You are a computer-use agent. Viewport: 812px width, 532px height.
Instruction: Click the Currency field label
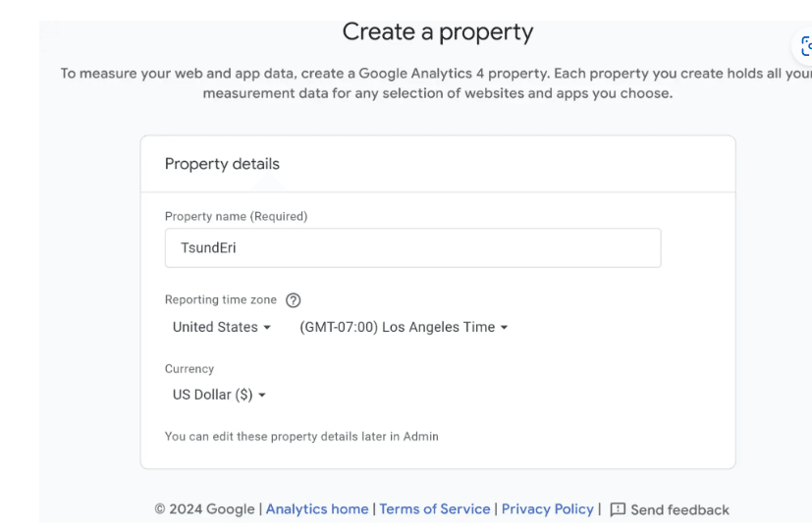[x=189, y=369]
